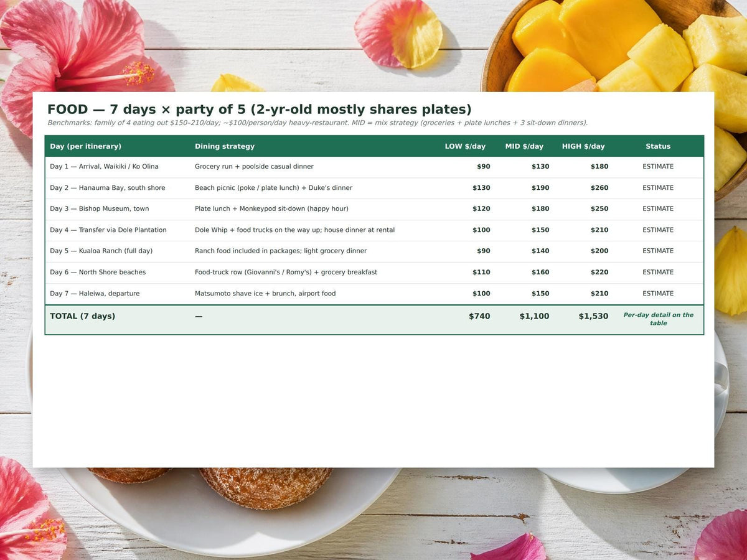Select the 'Status' column header
The image size is (747, 560).
[x=658, y=146]
